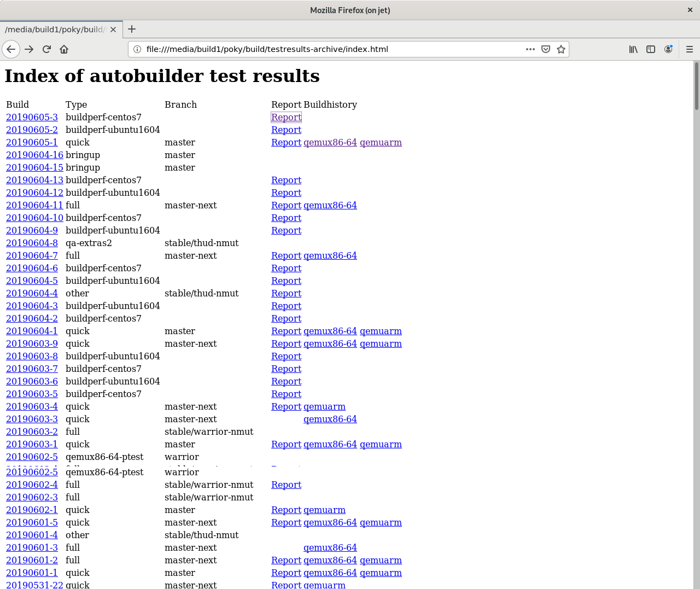700x589 pixels.
Task: Close the testresults-archive tab
Action: pyautogui.click(x=113, y=30)
